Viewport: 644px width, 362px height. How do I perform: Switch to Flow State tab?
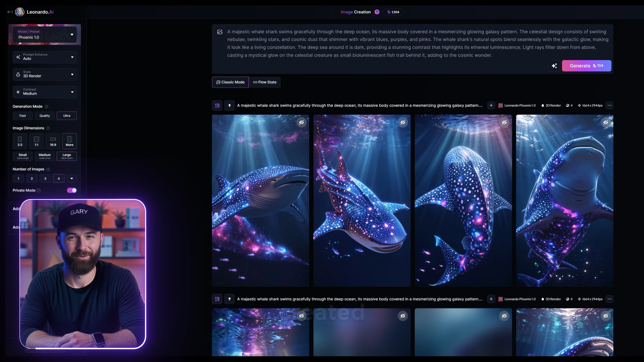265,82
